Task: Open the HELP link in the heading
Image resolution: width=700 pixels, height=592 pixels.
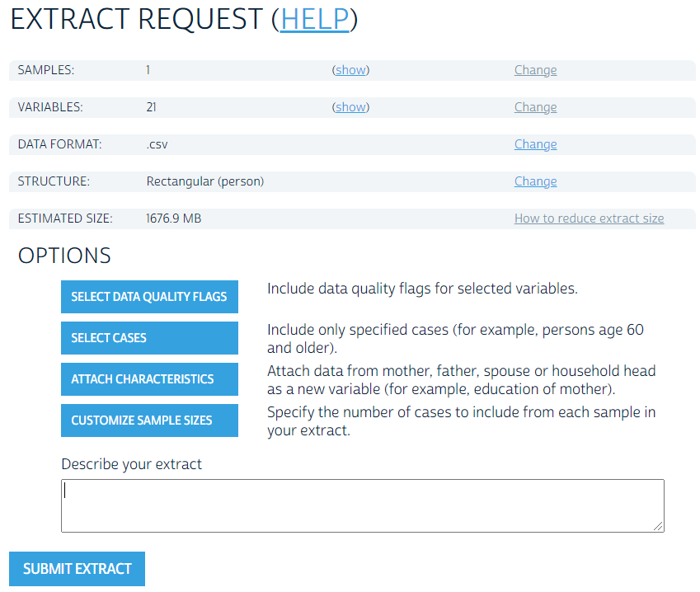Action: click(314, 20)
